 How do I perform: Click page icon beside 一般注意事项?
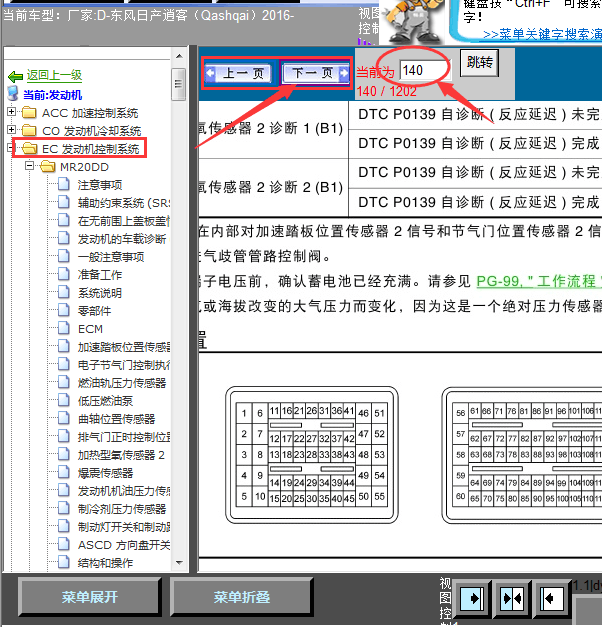64,256
